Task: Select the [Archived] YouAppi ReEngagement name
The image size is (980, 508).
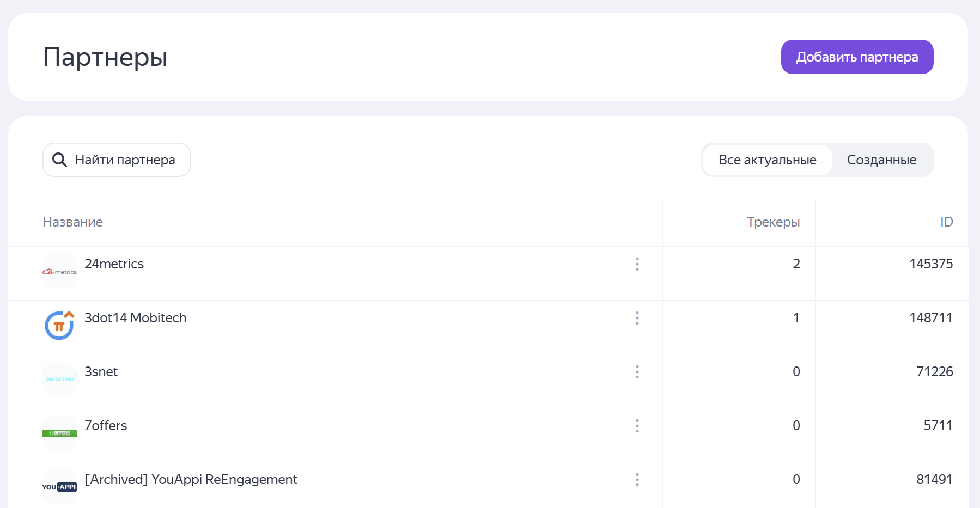Action: 191,480
